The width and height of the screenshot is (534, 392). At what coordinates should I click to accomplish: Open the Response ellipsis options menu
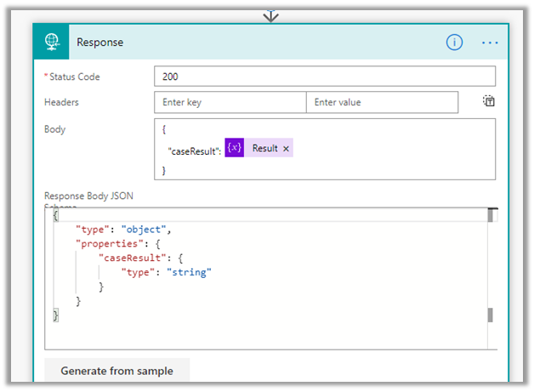pos(490,43)
